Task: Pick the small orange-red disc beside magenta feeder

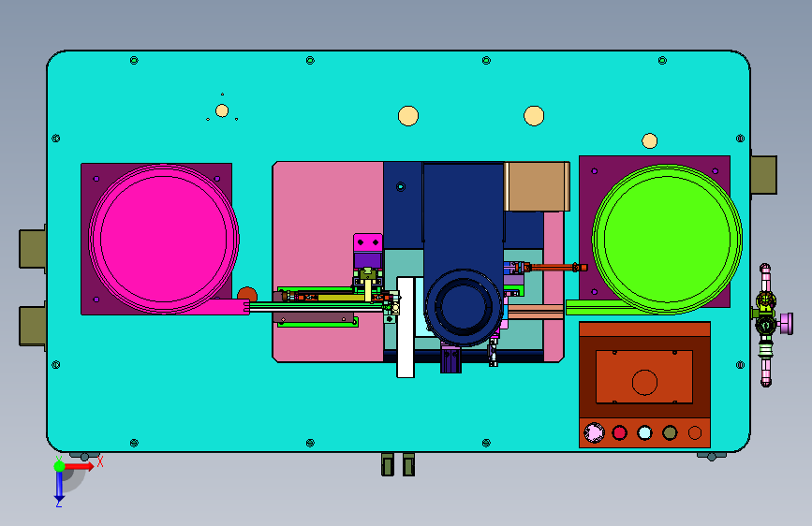Action: pyautogui.click(x=247, y=295)
